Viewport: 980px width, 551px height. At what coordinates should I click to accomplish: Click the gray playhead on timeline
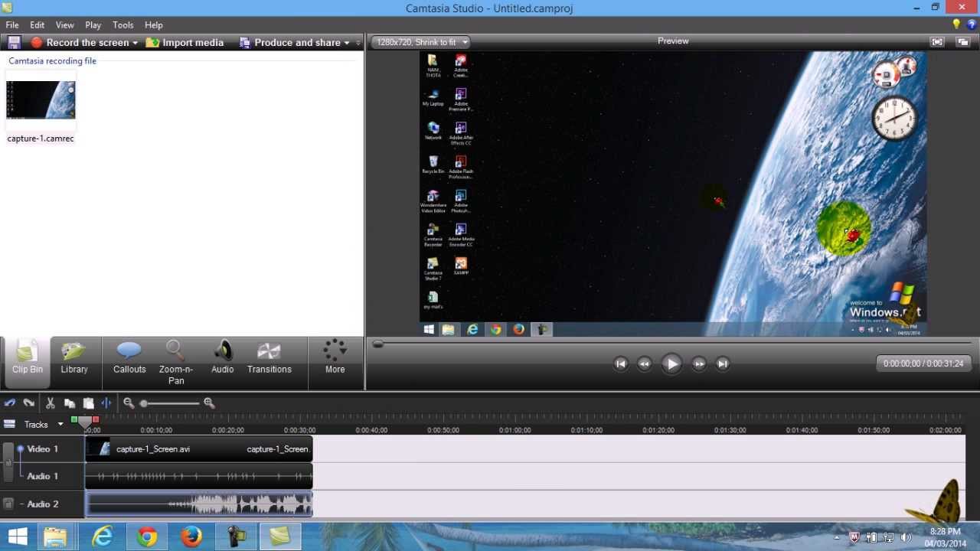click(x=85, y=422)
